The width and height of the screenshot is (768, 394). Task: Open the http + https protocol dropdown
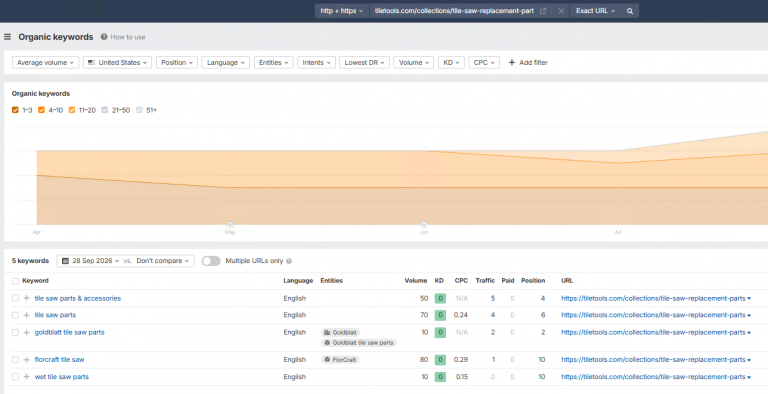[x=341, y=11]
